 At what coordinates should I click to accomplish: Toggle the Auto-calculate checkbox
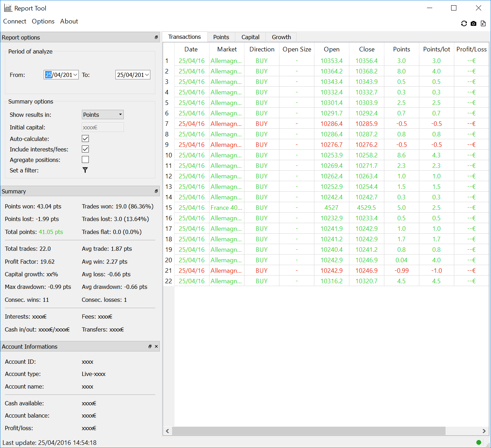85,139
